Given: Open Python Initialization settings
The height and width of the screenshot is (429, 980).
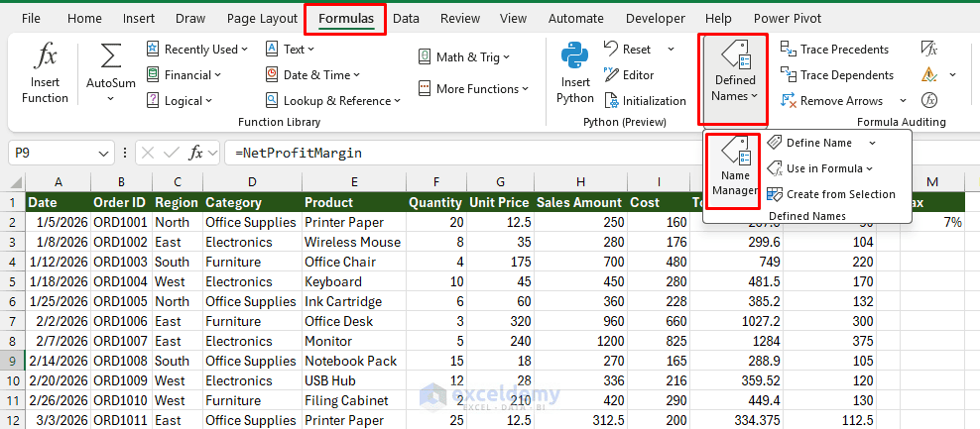Looking at the screenshot, I should click(645, 100).
